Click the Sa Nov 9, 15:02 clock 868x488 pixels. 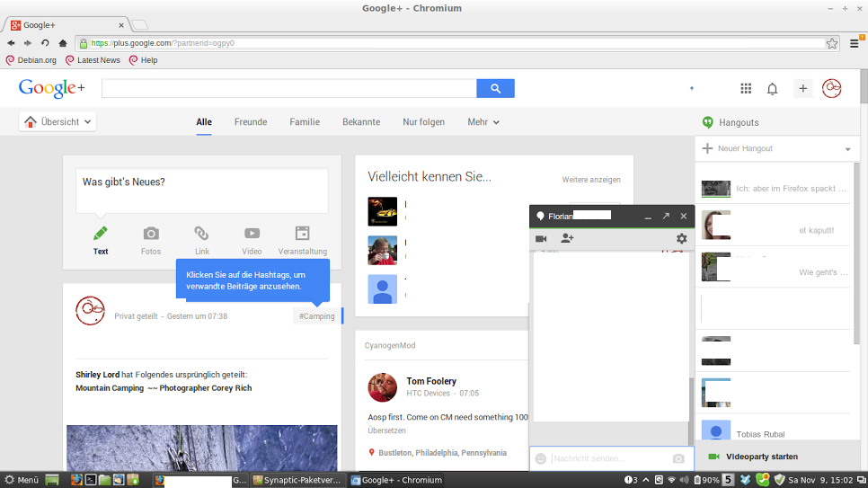coord(820,480)
